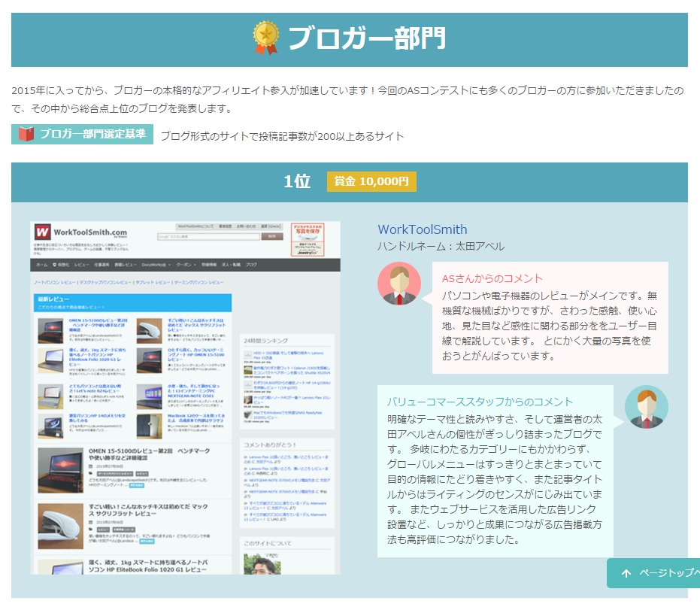Screen dimensions: 700x604
Task: Click the criteria text ブログ形式のサイトで投稿記事数が200以上
Action: (282, 136)
